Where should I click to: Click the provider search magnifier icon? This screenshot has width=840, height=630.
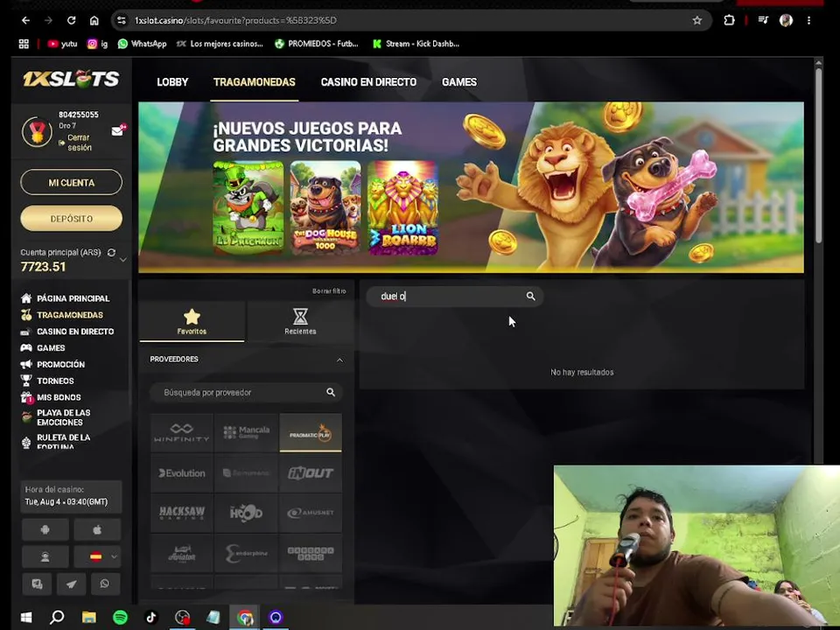[331, 393]
